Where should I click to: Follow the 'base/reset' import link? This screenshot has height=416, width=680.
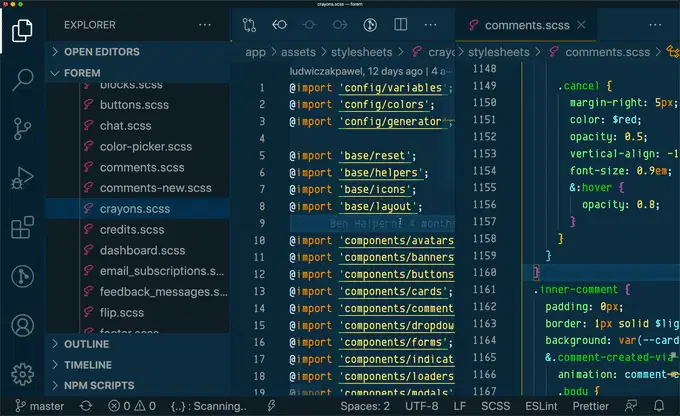tap(375, 156)
